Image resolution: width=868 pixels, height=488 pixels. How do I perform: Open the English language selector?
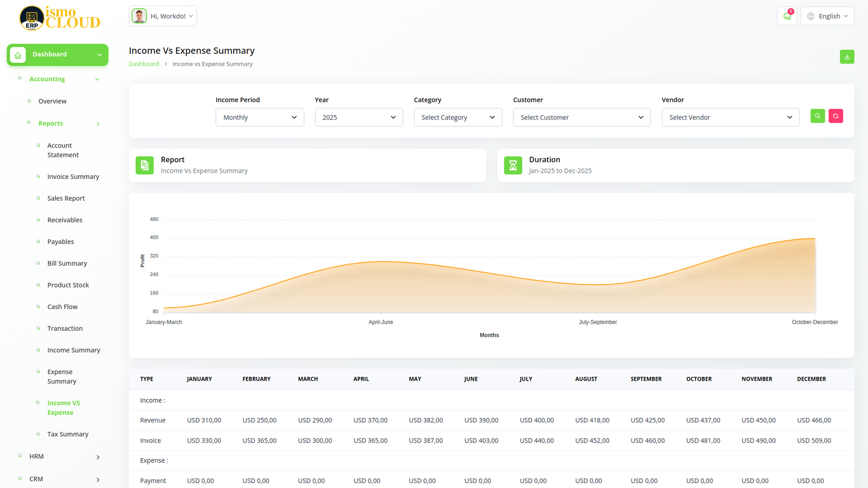[x=827, y=16]
